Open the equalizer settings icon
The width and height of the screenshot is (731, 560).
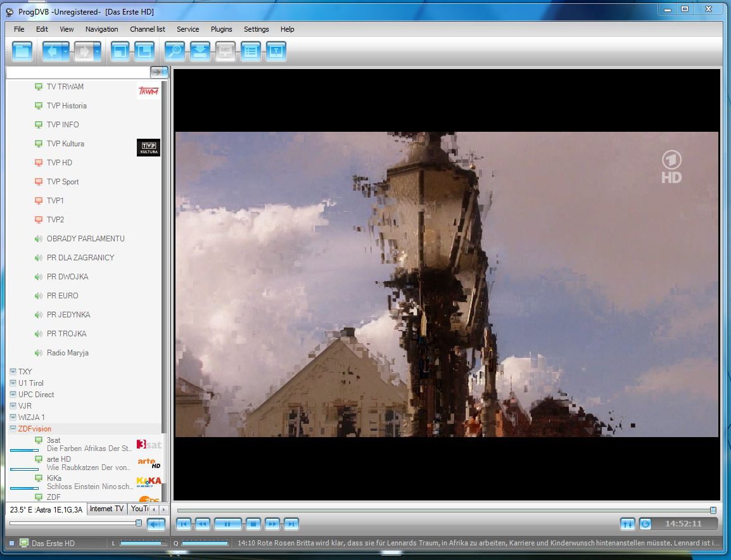628,524
